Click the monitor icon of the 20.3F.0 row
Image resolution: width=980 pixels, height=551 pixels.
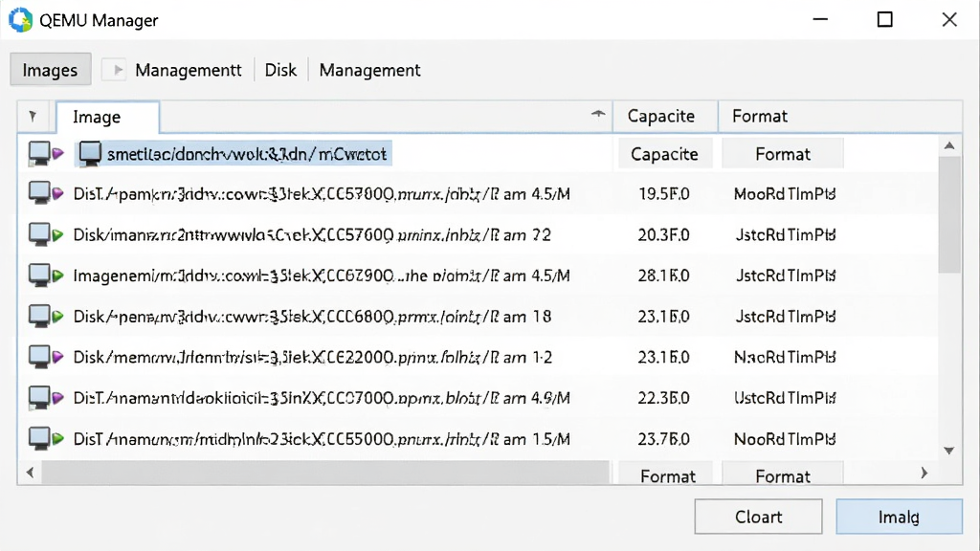click(38, 235)
